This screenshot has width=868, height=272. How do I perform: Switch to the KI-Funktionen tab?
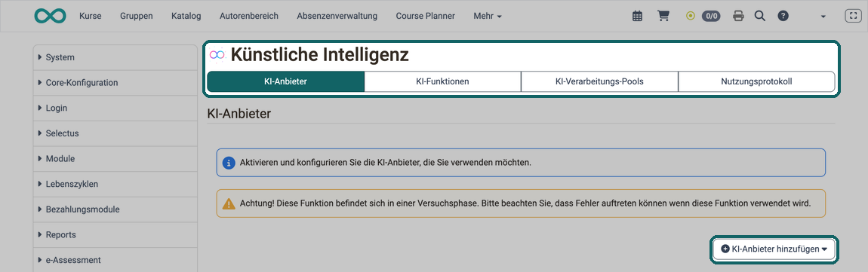pos(443,81)
